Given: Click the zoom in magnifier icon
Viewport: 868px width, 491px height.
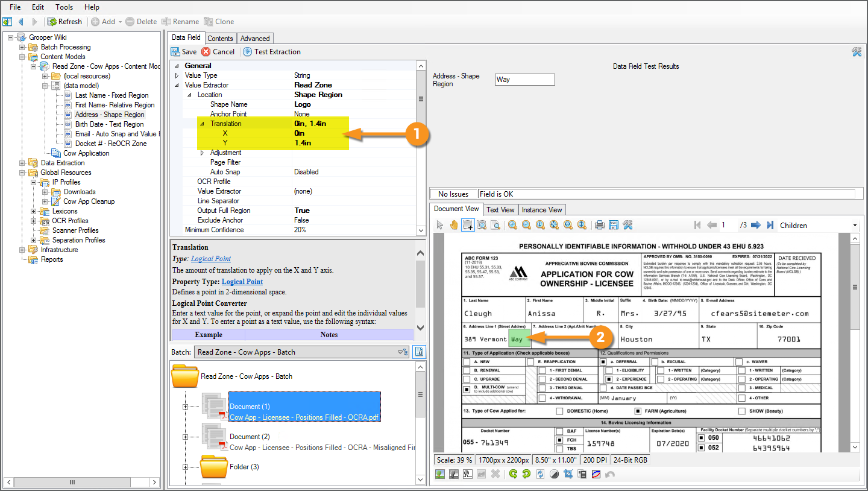Looking at the screenshot, I should [x=512, y=225].
